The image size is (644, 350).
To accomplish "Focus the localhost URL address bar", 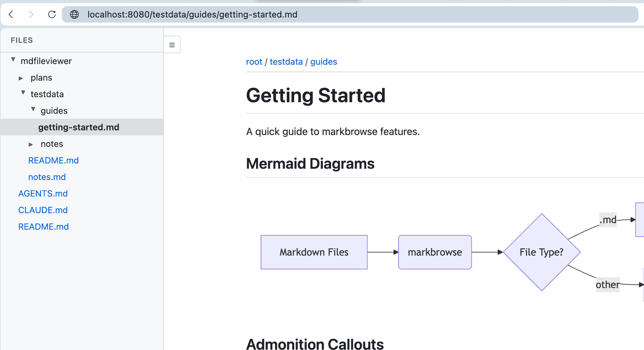I will coord(350,14).
